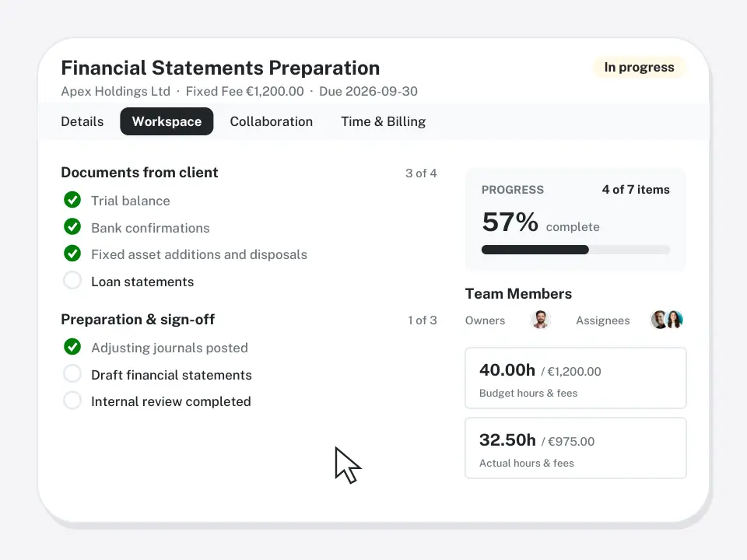Viewport: 747px width, 560px height.
Task: Click the 1 of 3 counter
Action: point(422,320)
